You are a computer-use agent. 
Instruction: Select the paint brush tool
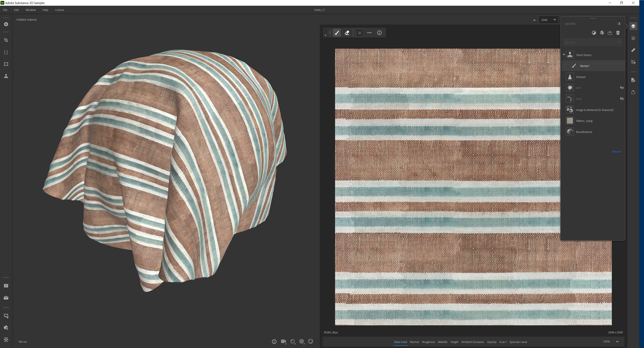tap(337, 33)
